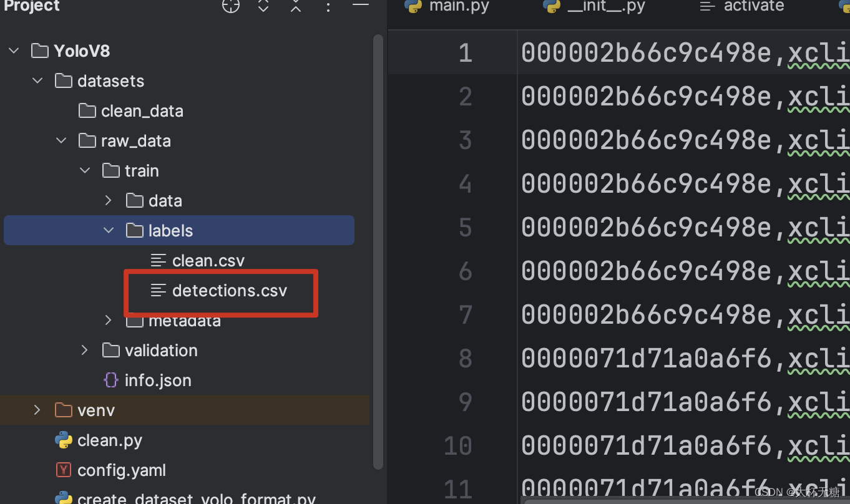The height and width of the screenshot is (504, 850).
Task: Open clean.csv in the labels folder
Action: 208,261
